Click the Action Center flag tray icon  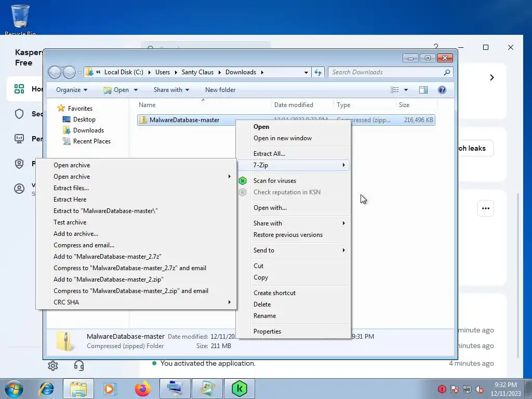(455, 389)
